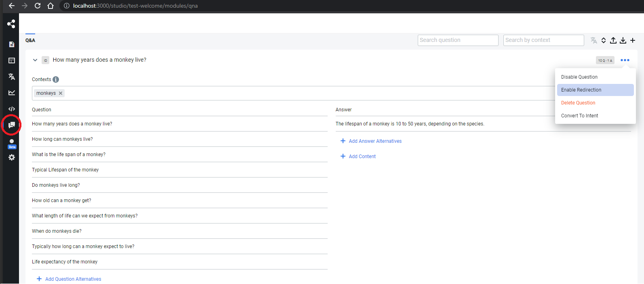Choose Delete Question in the menu
Image resolution: width=644 pixels, height=284 pixels.
(578, 103)
